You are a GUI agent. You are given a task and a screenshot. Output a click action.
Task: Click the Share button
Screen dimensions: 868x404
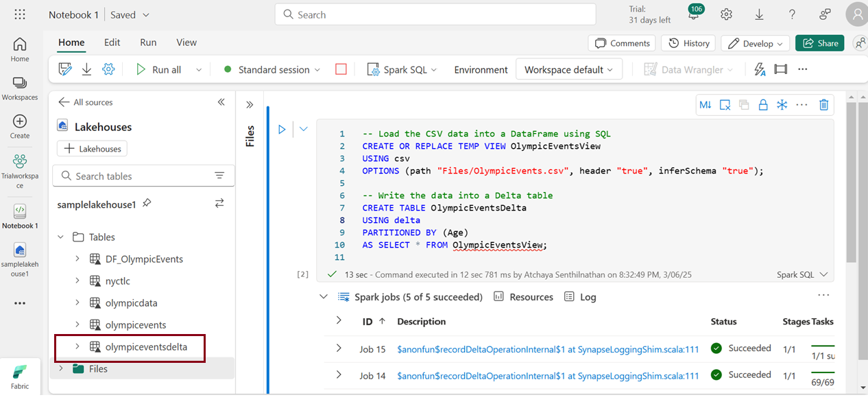819,43
